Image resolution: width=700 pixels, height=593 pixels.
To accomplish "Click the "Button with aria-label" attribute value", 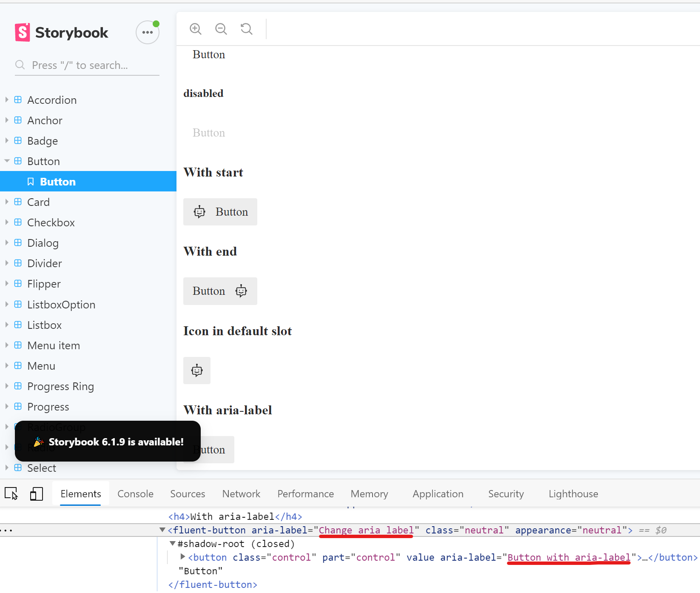I will click(569, 557).
